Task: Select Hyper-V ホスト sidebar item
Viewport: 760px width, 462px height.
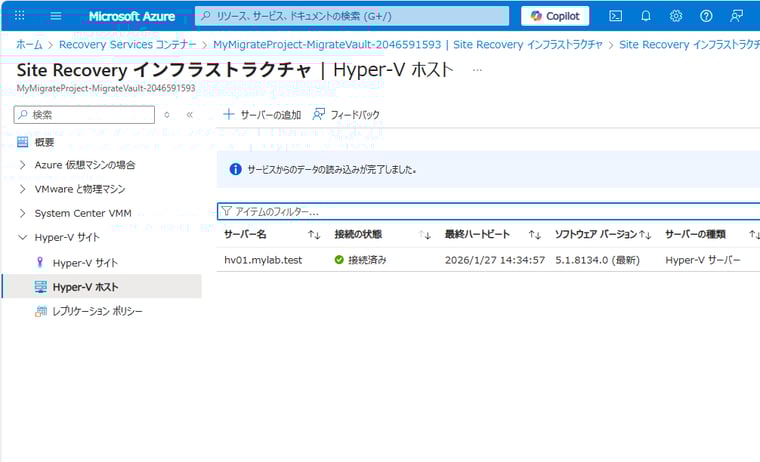Action: [x=102, y=287]
